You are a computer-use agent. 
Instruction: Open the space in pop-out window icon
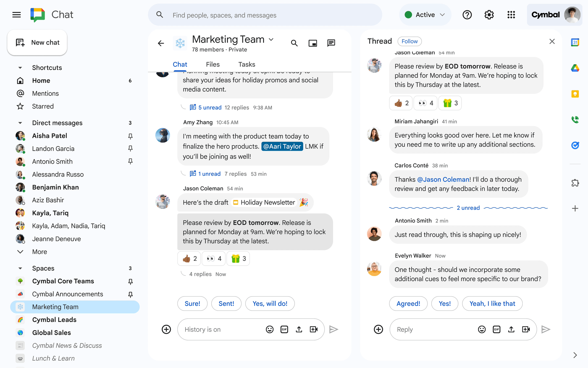click(x=313, y=43)
